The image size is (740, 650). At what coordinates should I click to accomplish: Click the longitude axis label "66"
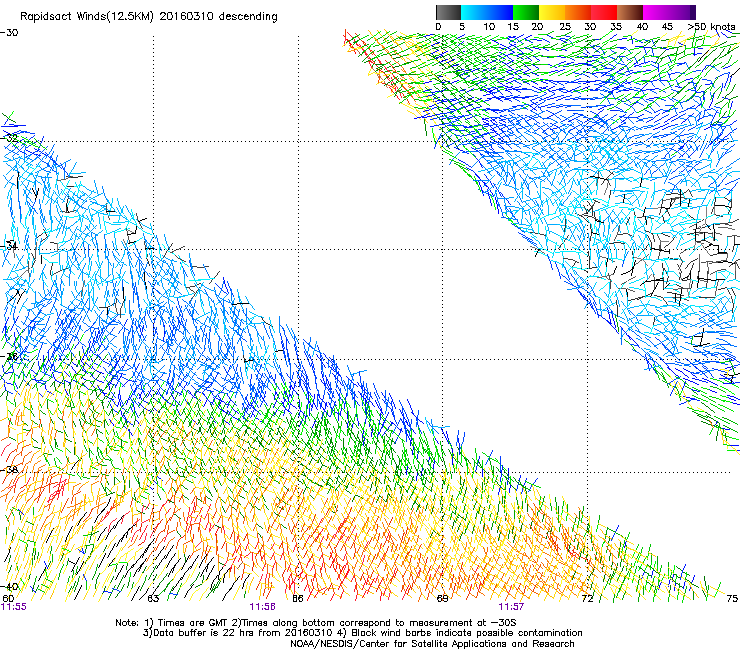(x=298, y=599)
